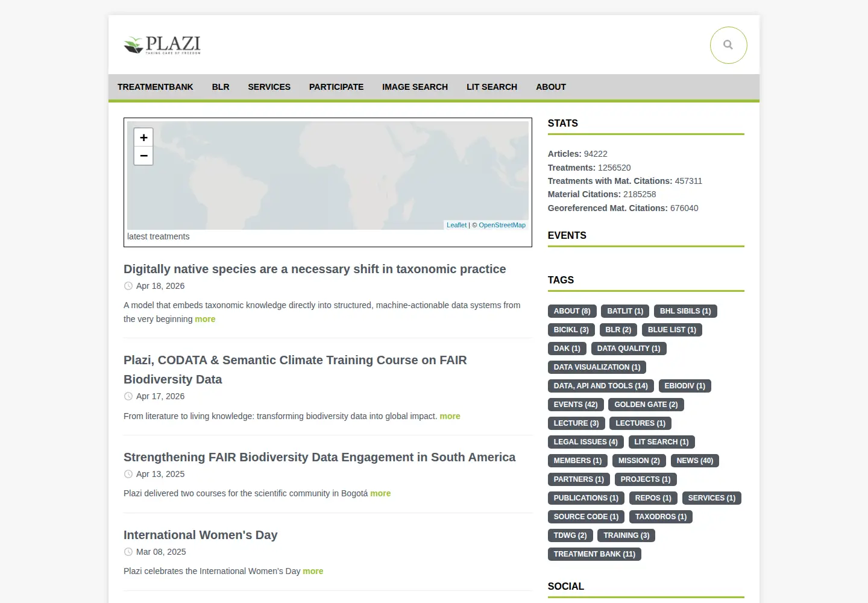Open the Participate menu

pyautogui.click(x=336, y=87)
